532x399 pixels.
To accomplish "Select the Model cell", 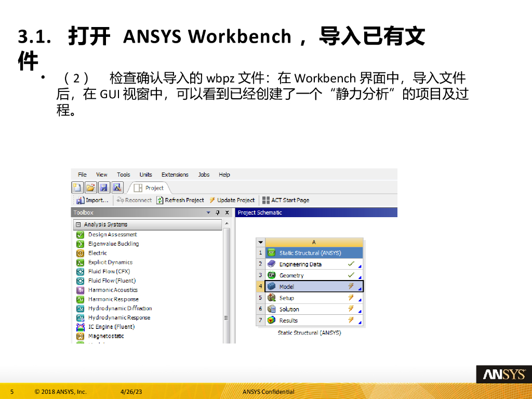I will tap(314, 286).
